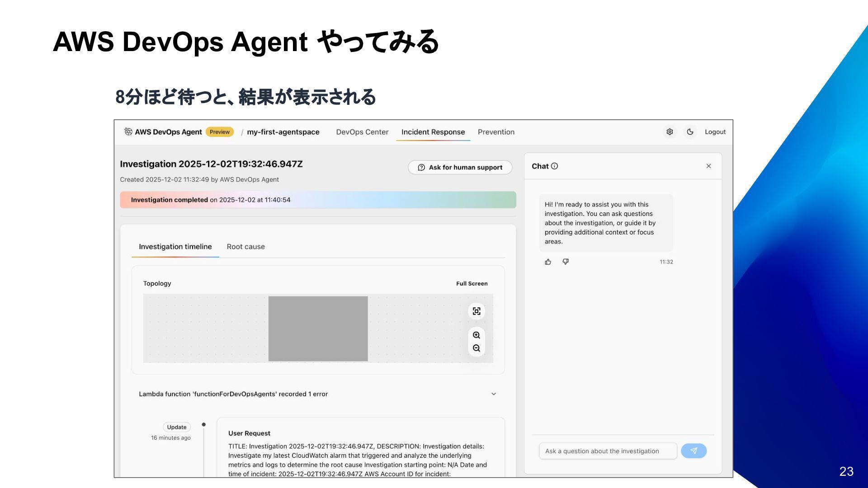Viewport: 868px width, 488px height.
Task: Toggle dark mode with the moon icon
Action: (x=690, y=132)
